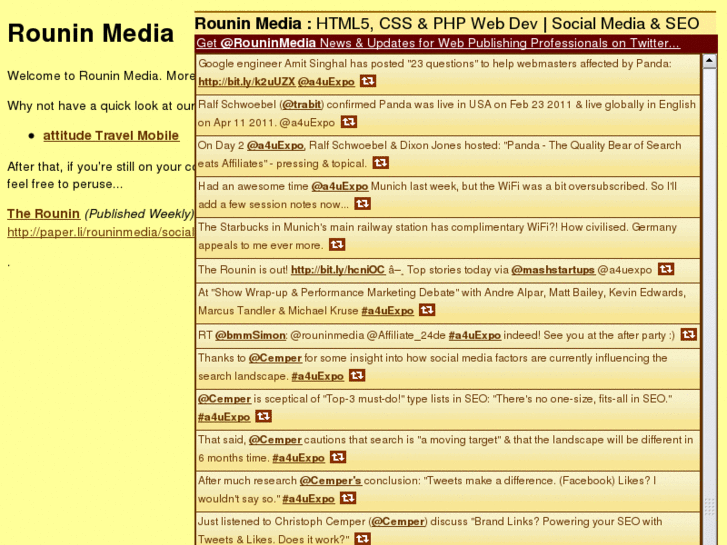Click 'HTML5, CSS & PHP Web Dev' header text

pyautogui.click(x=427, y=23)
